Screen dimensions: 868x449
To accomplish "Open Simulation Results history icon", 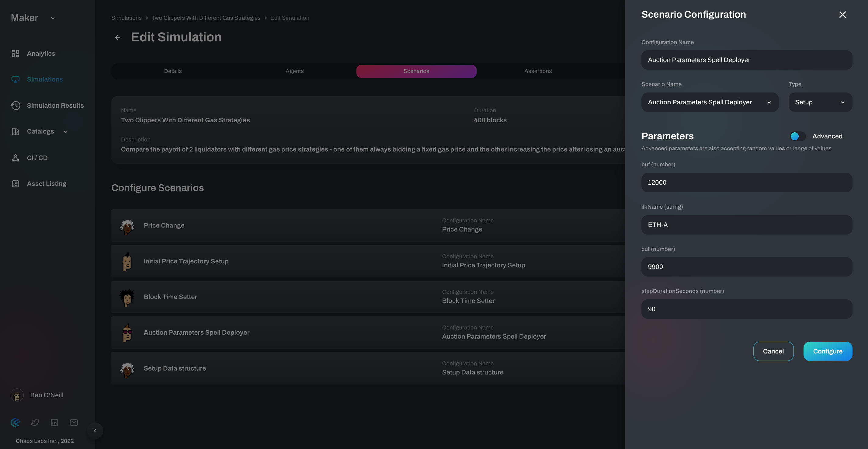I will pos(16,106).
